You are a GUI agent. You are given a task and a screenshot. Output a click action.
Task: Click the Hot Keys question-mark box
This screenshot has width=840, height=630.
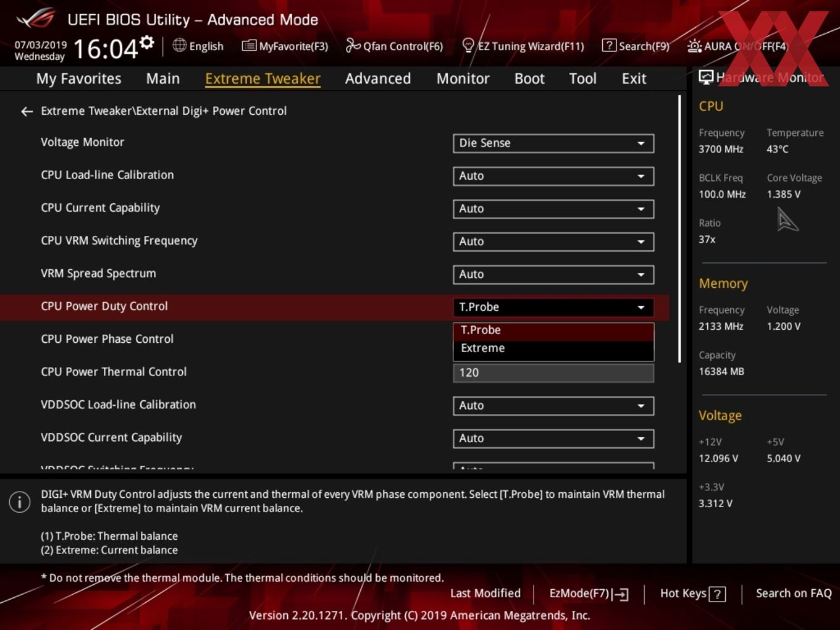coord(717,594)
